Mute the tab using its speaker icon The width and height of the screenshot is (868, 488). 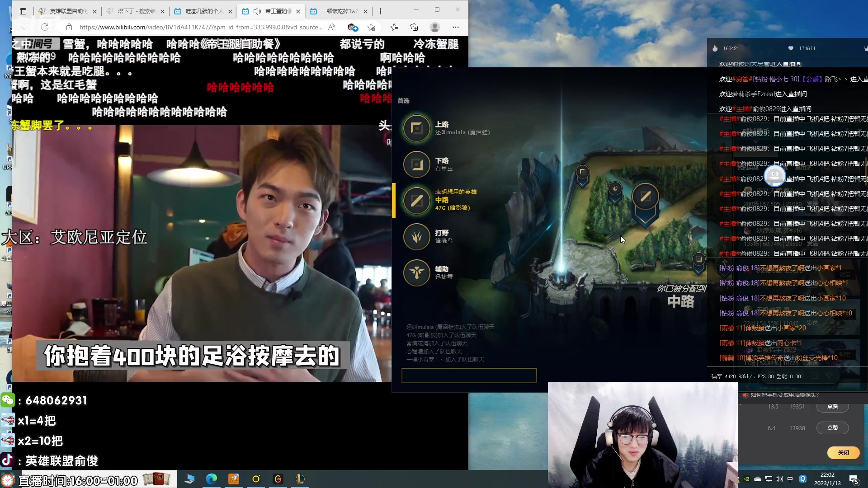click(x=257, y=11)
